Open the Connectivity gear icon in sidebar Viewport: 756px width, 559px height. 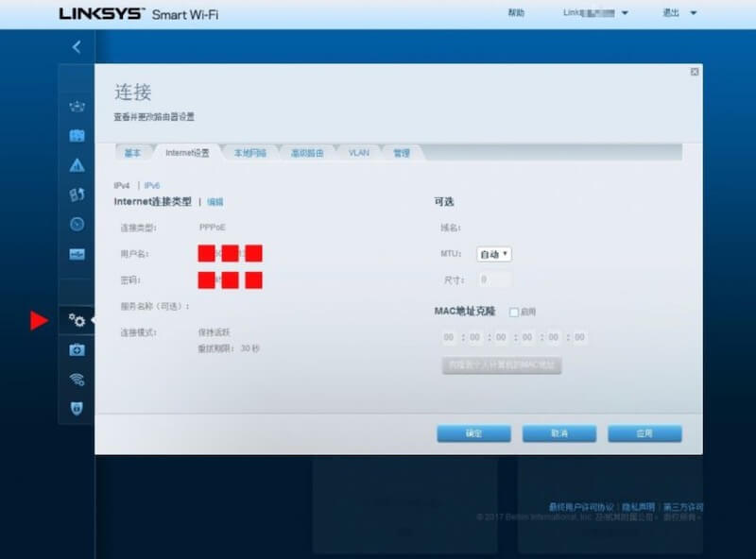(x=78, y=321)
